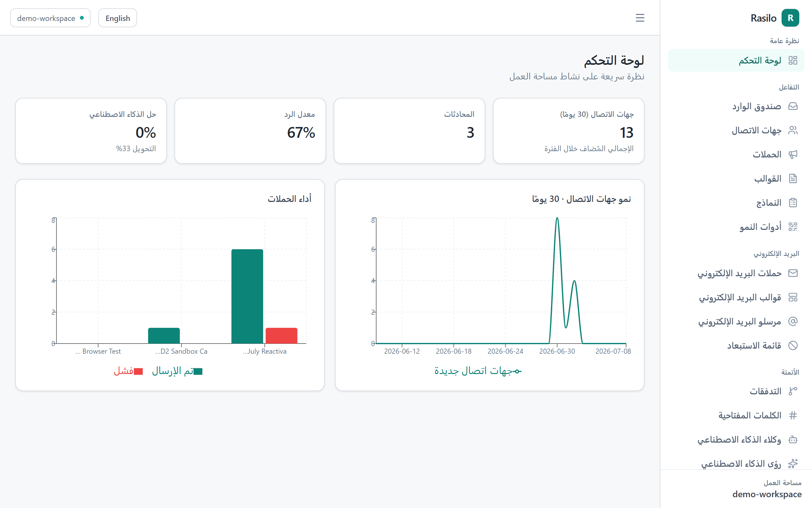Open القوالب templates page

736,178
